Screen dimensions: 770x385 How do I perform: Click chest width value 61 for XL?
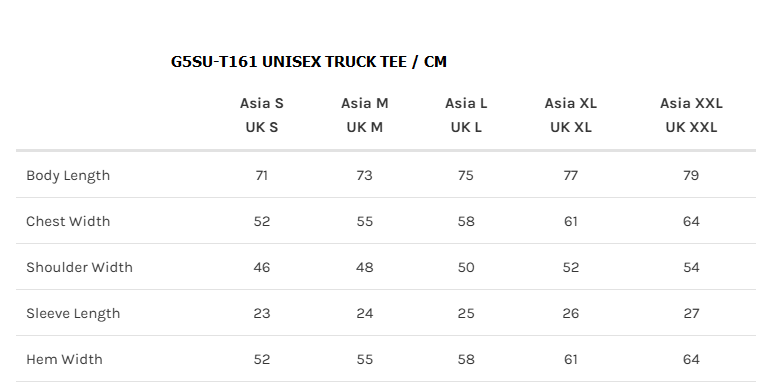point(571,221)
